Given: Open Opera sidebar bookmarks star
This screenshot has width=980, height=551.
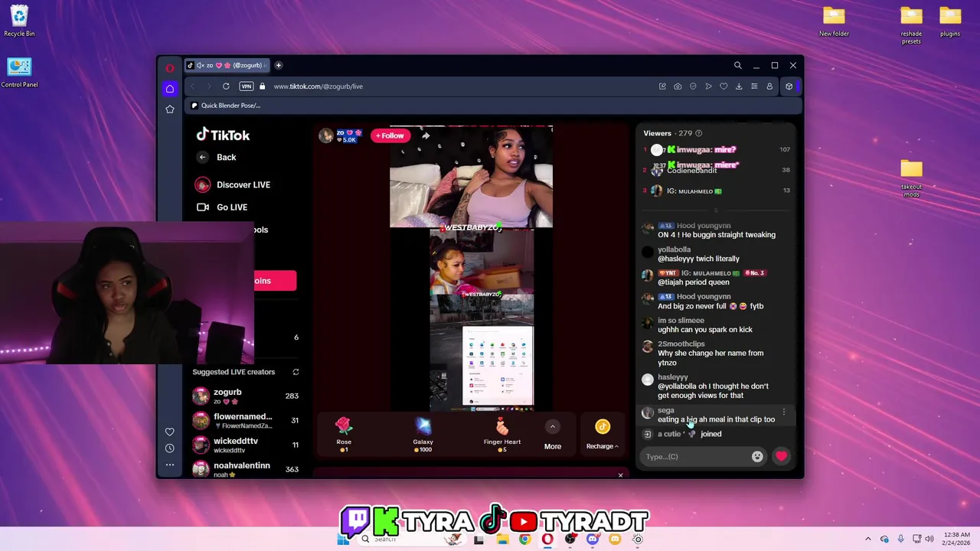Looking at the screenshot, I should click(x=170, y=109).
